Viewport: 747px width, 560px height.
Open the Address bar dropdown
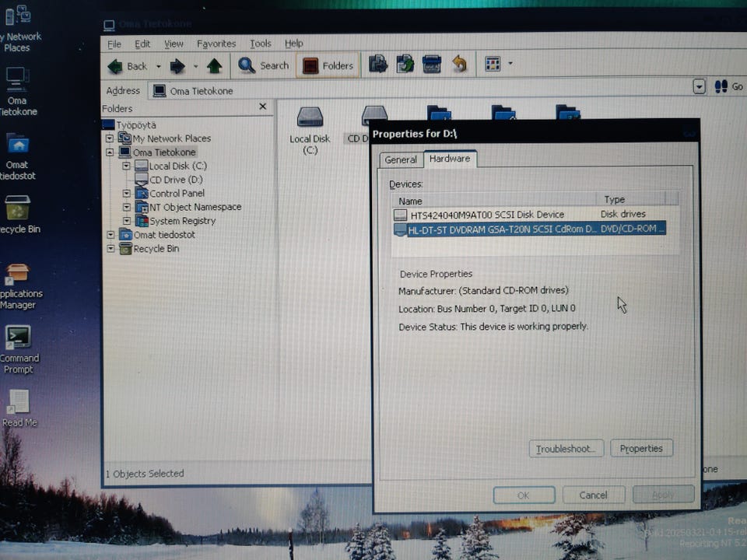tap(699, 87)
